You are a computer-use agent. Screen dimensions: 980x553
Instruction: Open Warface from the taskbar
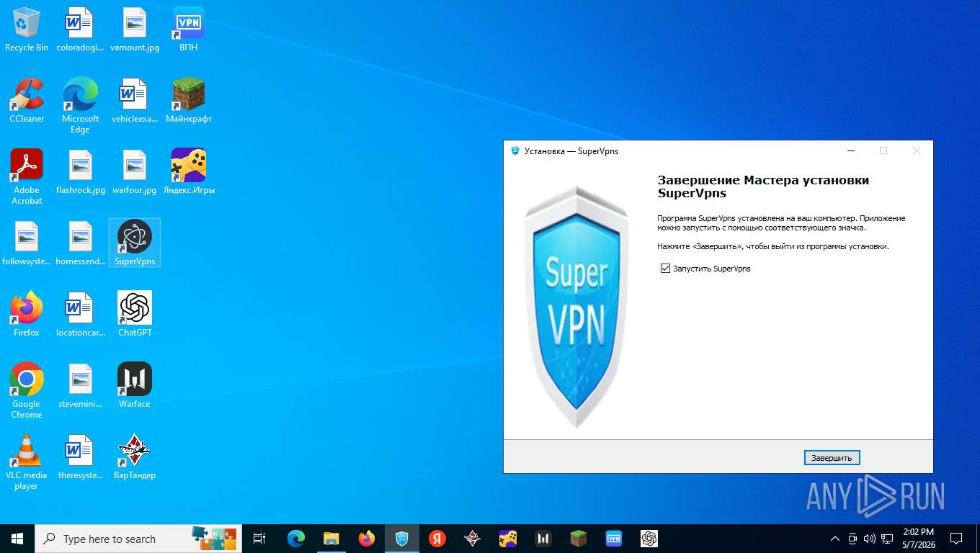[543, 539]
